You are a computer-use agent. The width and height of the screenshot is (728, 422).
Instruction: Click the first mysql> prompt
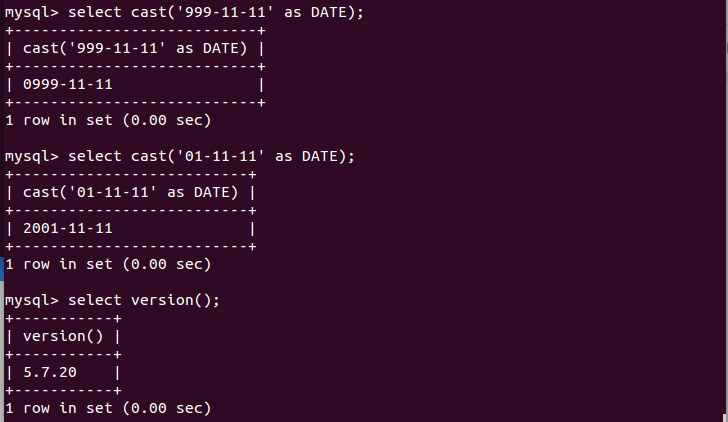(x=32, y=13)
